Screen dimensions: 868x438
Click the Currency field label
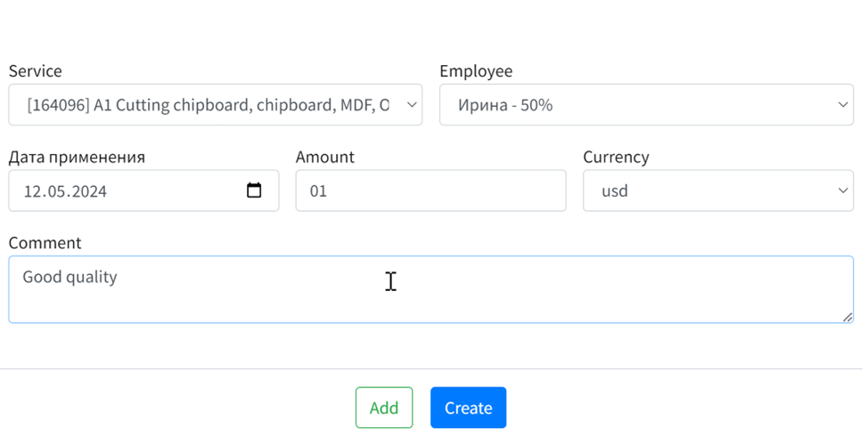point(616,157)
